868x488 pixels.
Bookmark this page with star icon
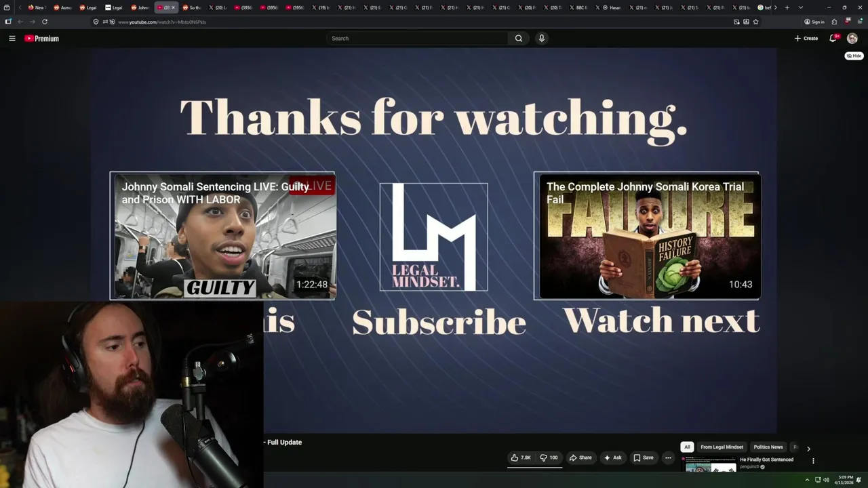pyautogui.click(x=755, y=22)
